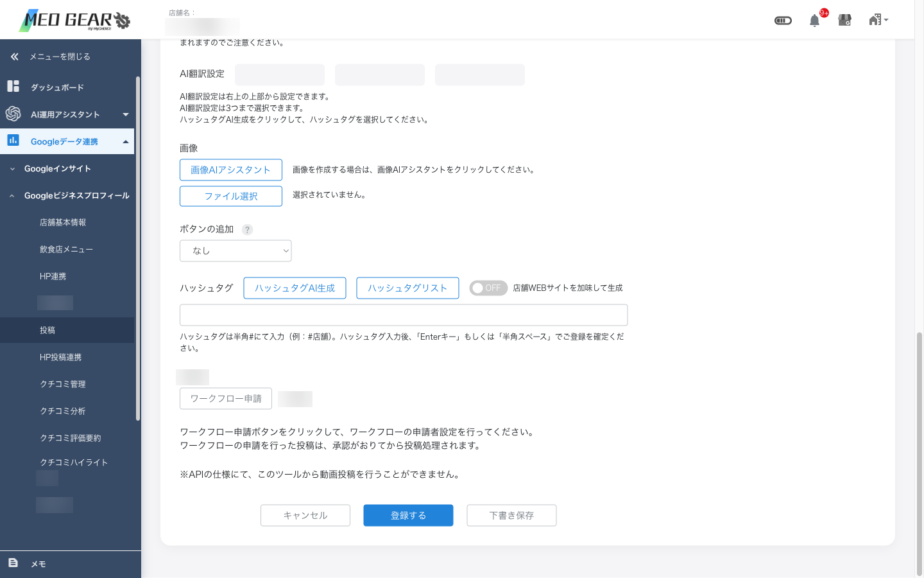
Task: Collapse the sidebar with double-chevron icon
Action: [x=14, y=57]
